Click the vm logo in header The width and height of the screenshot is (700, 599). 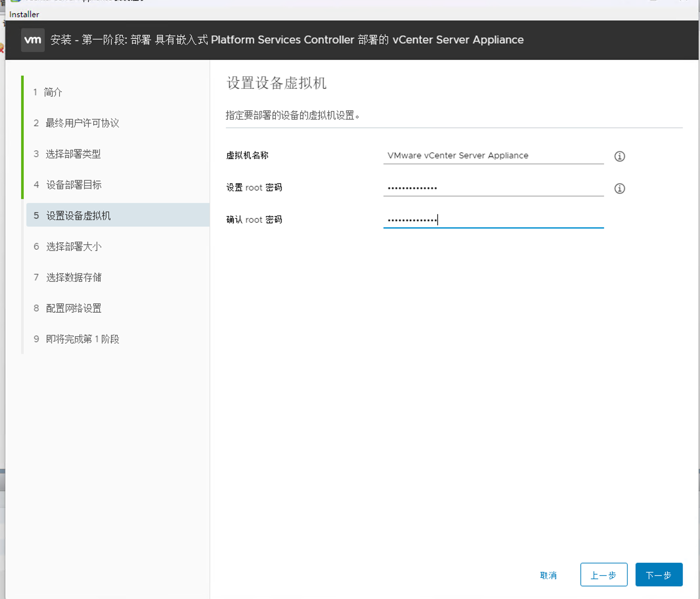33,40
